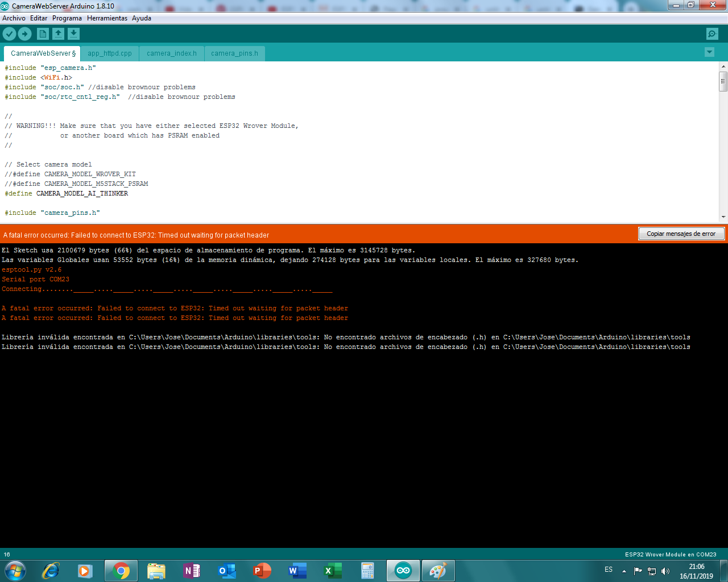Viewport: 728px width, 582px height.
Task: Open Windows Media Player taskbar icon
Action: [x=85, y=571]
